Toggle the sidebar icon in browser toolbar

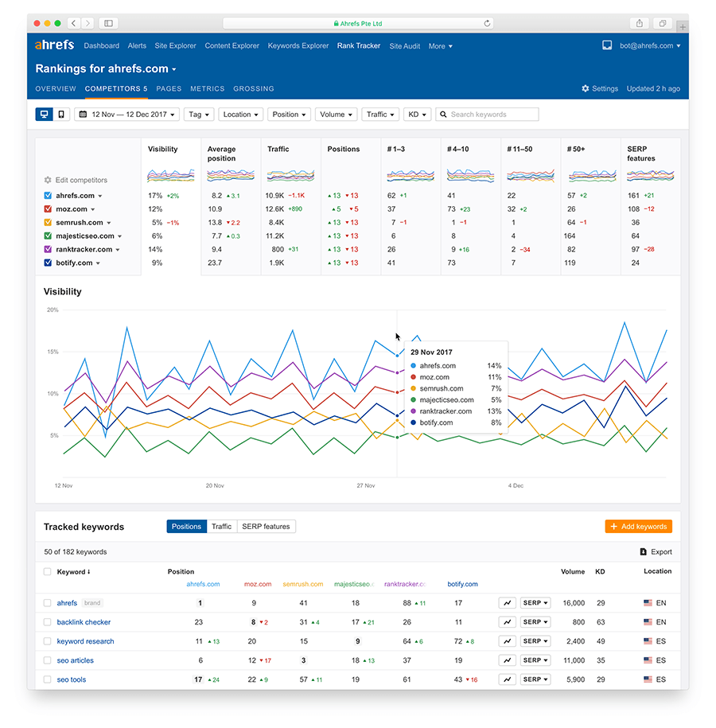click(x=109, y=23)
